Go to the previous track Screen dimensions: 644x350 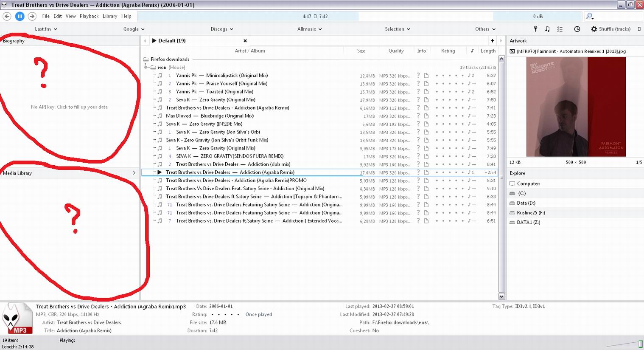pos(7,16)
